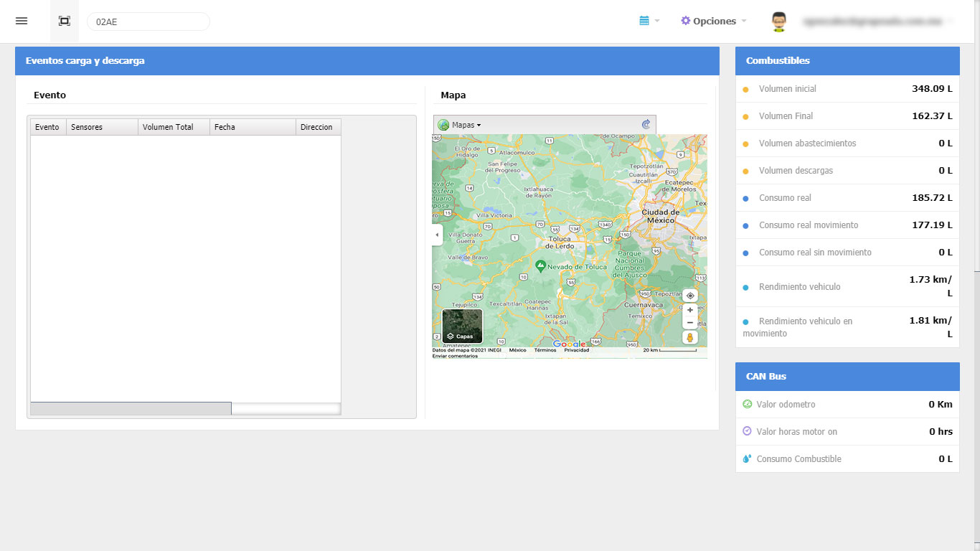Open the Opciones dropdown menu
The height and width of the screenshot is (551, 980).
(x=713, y=21)
